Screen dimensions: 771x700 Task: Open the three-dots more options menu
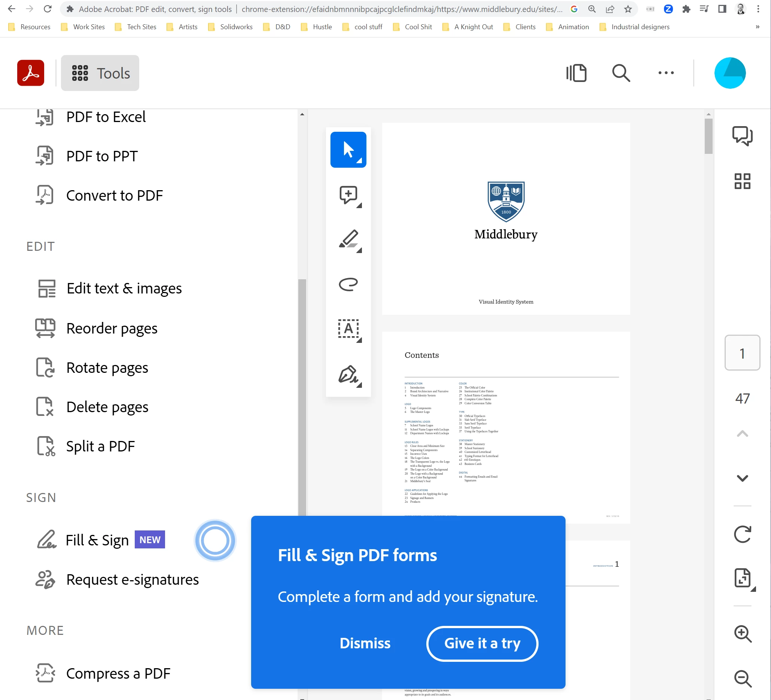pyautogui.click(x=666, y=73)
